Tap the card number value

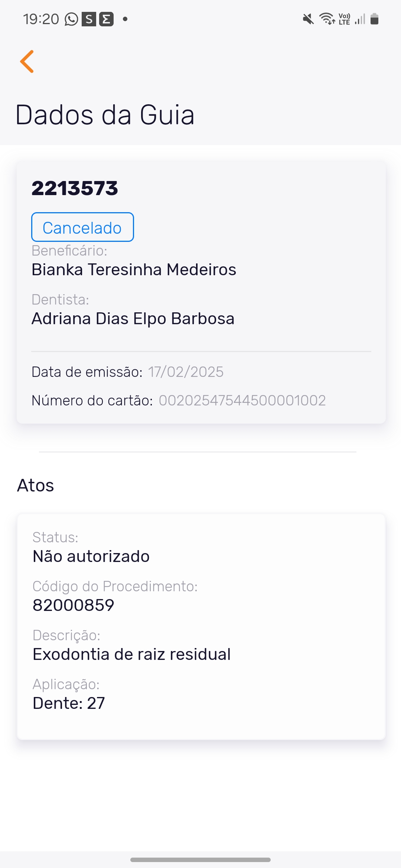pyautogui.click(x=242, y=401)
